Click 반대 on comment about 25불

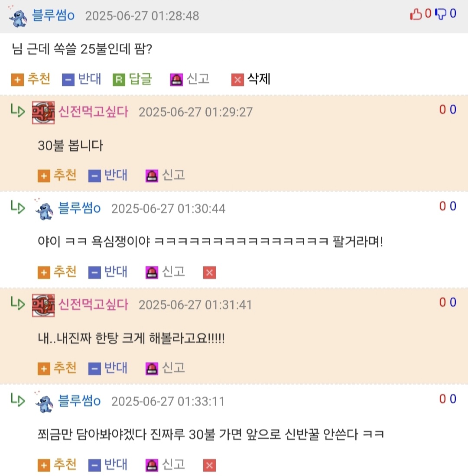tap(81, 79)
